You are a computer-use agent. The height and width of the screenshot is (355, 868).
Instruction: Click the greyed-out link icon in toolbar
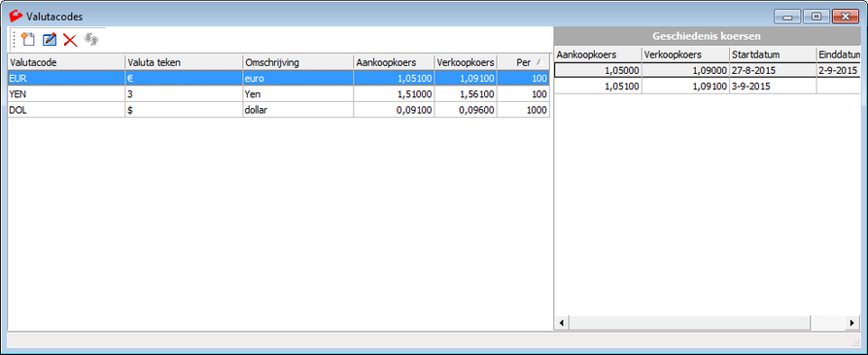coord(90,39)
